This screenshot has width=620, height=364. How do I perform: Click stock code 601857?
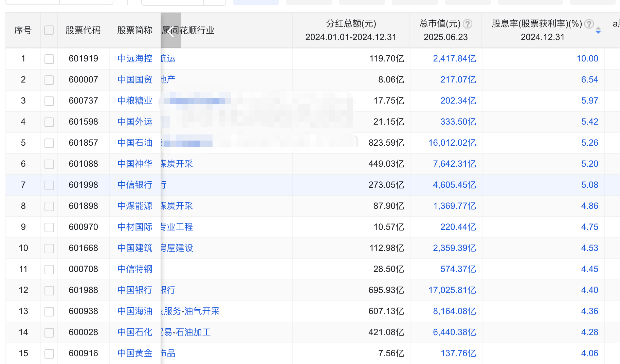pos(84,143)
